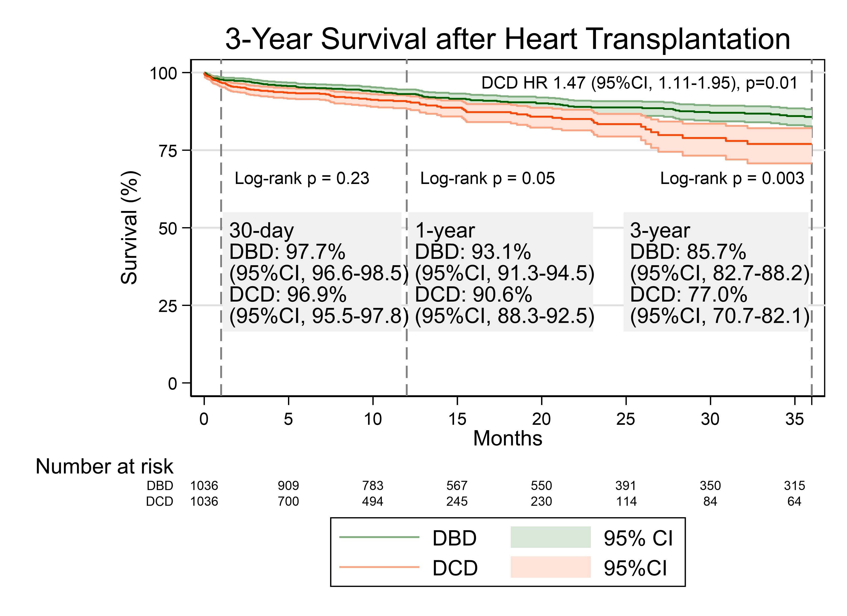Screen dimensions: 847x616
Task: Click the orange DCD 95%CI legend swatch
Action: coord(550,567)
